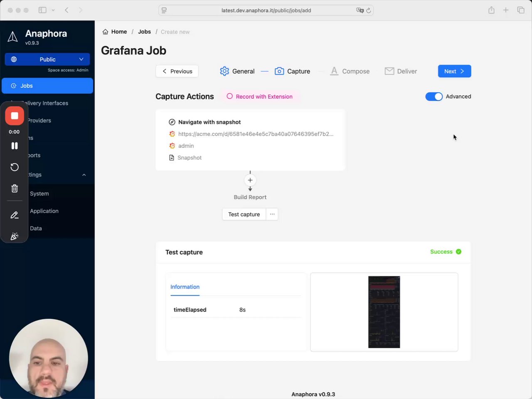Go to the Capture step
The image size is (532, 399).
coord(292,71)
